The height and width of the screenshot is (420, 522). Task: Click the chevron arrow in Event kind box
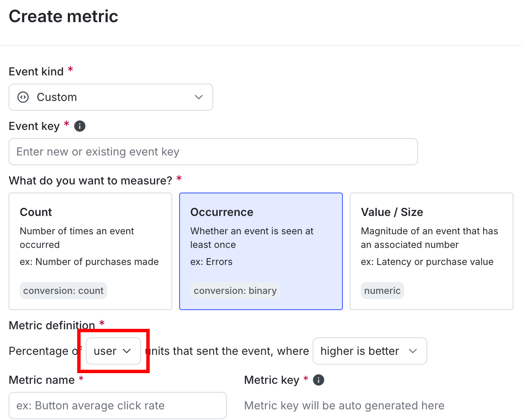tap(198, 97)
